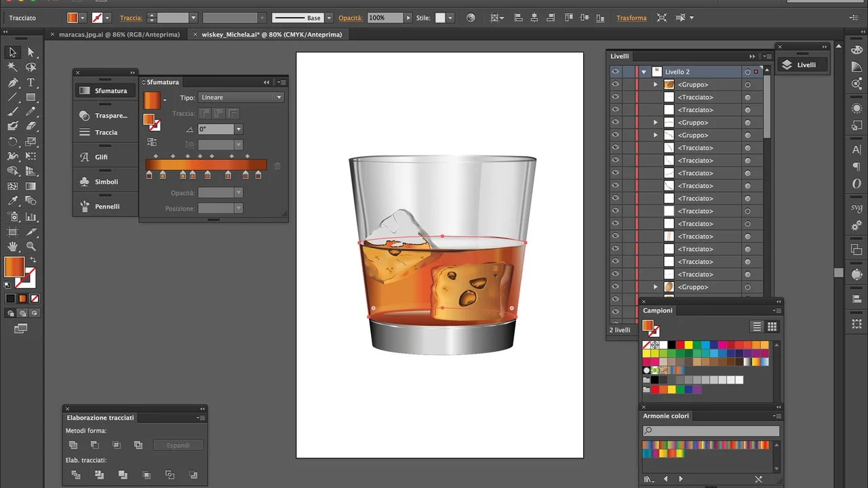
Task: Open the SVG Interactivity panel icon
Action: click(857, 208)
